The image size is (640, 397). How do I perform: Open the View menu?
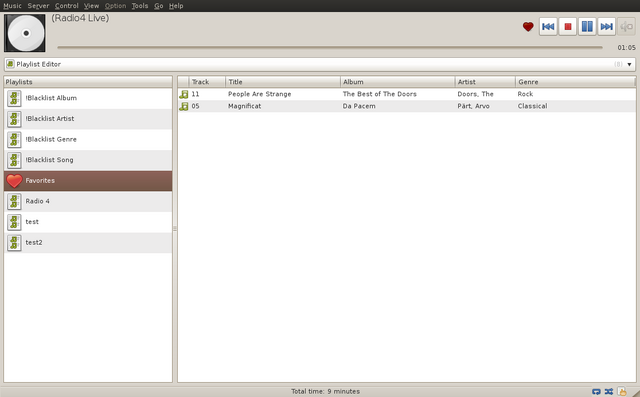pos(91,6)
